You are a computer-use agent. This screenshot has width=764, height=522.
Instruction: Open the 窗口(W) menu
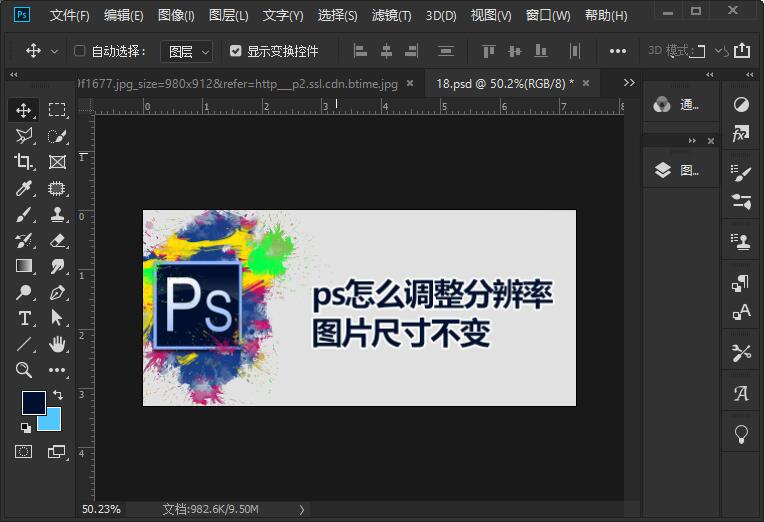click(x=548, y=16)
